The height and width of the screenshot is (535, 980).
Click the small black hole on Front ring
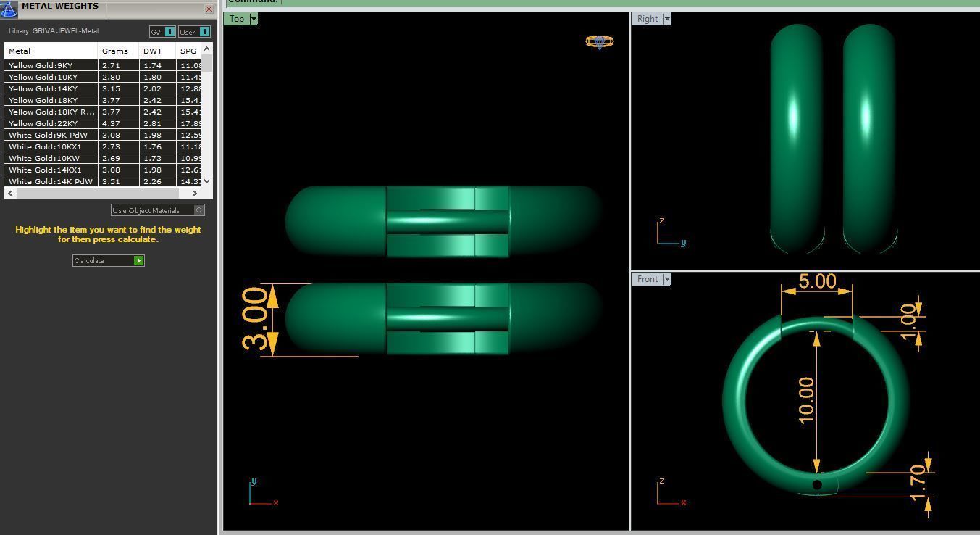817,484
